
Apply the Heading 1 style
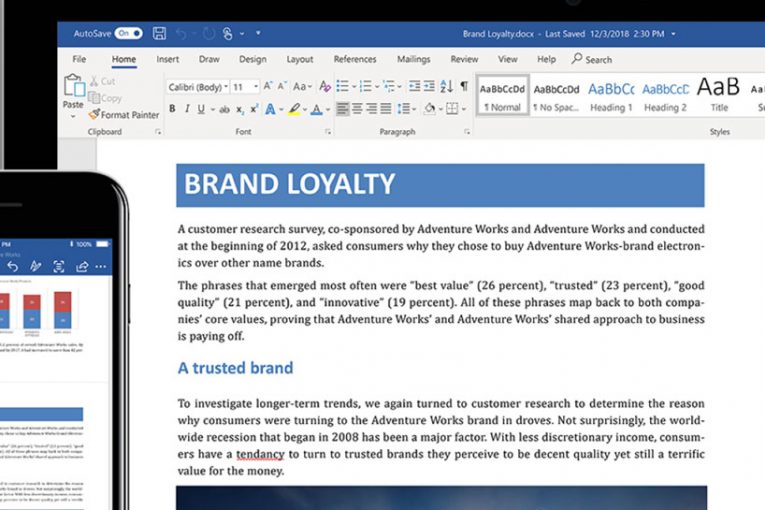[x=611, y=95]
